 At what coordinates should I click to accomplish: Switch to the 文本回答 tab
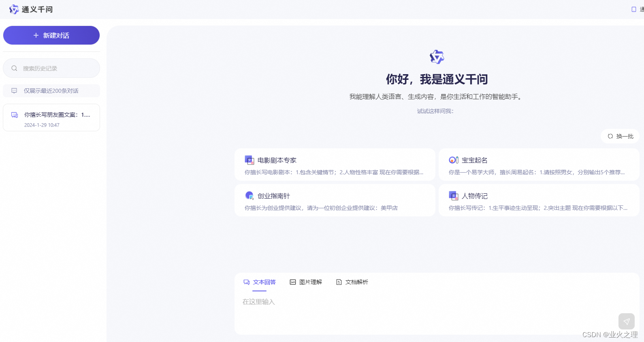(260, 282)
